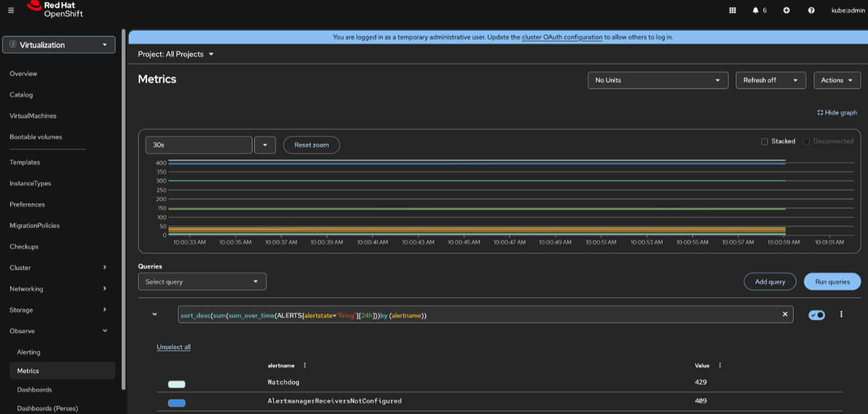This screenshot has height=414, width=868.
Task: Toggle the query enable switch off
Action: coord(817,315)
